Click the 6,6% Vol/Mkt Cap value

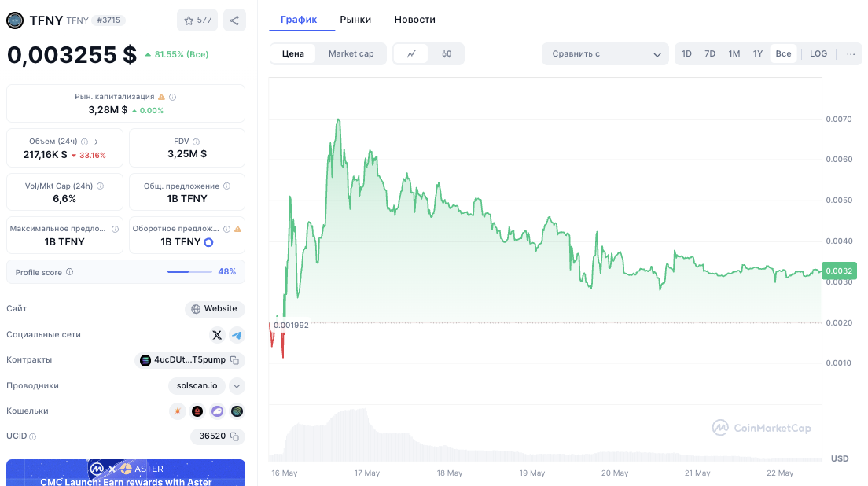tap(64, 199)
